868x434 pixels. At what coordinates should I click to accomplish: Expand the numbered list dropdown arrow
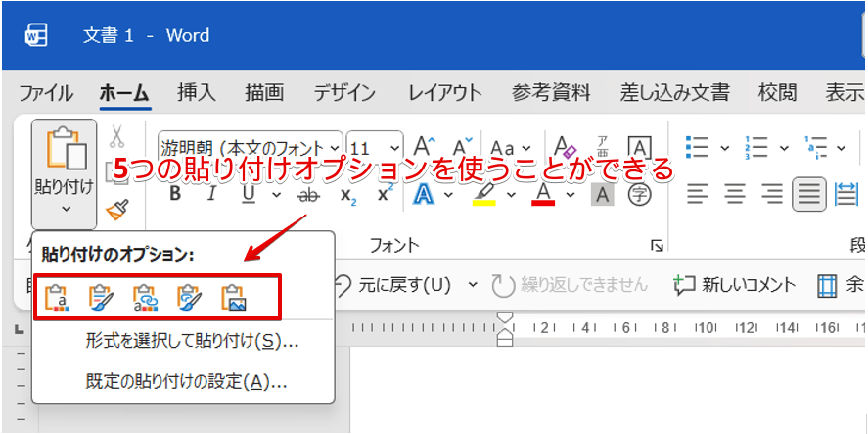pos(783,148)
